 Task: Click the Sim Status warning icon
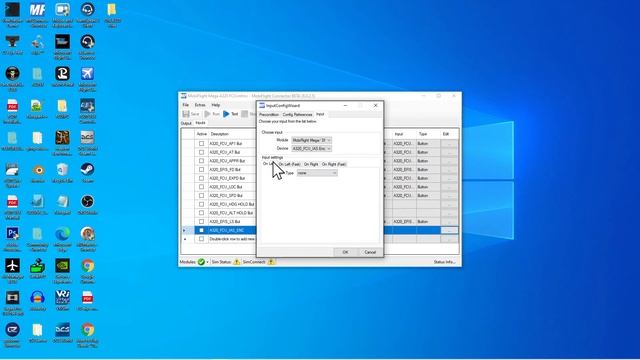[x=237, y=262]
